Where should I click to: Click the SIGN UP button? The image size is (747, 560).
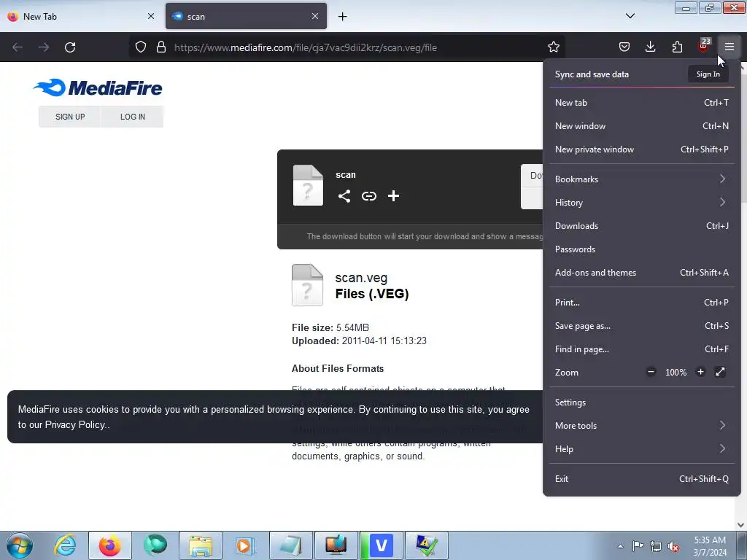tap(70, 117)
